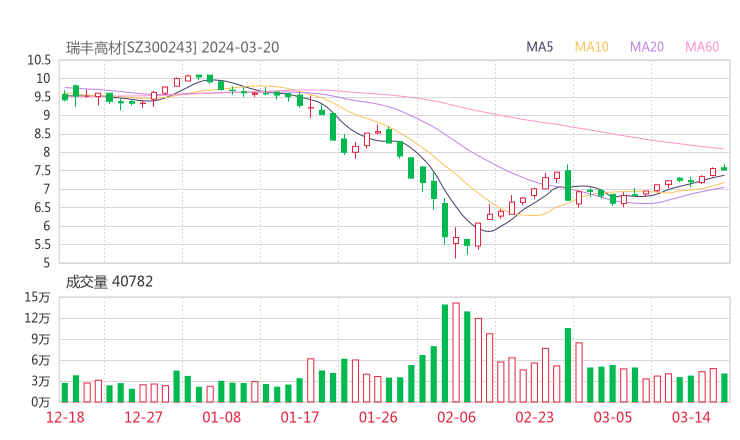Click the 03-05 date axis label
740x440 pixels.
pyautogui.click(x=613, y=417)
